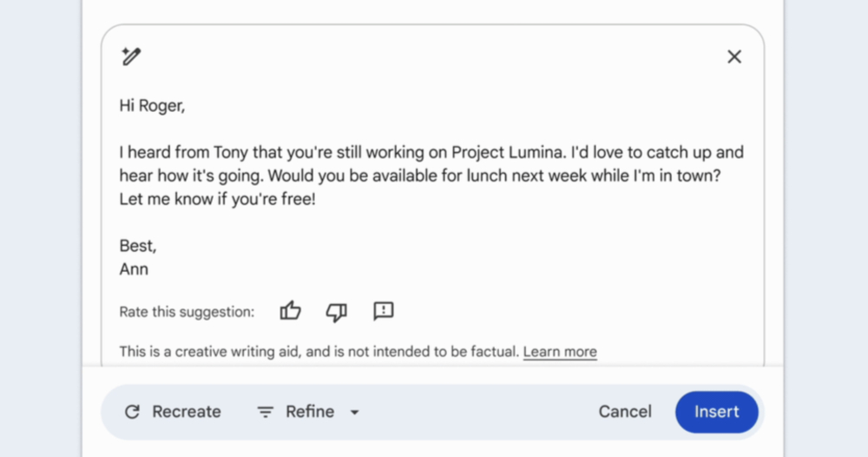
Task: Click the Recreate label text
Action: tap(187, 412)
